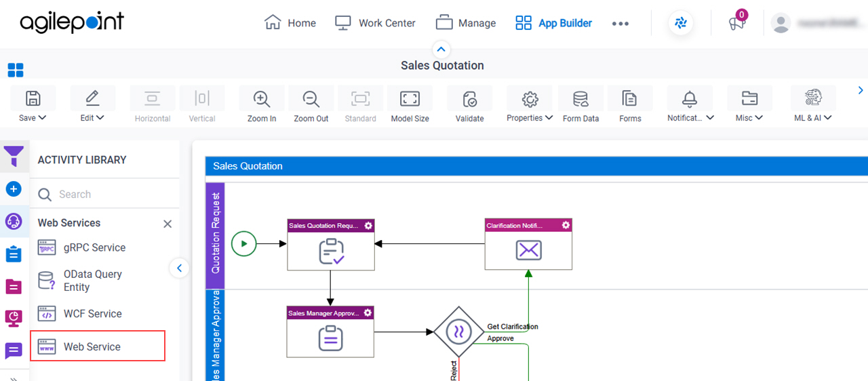
Task: Click the Zoom In magnifier icon
Action: 262,99
